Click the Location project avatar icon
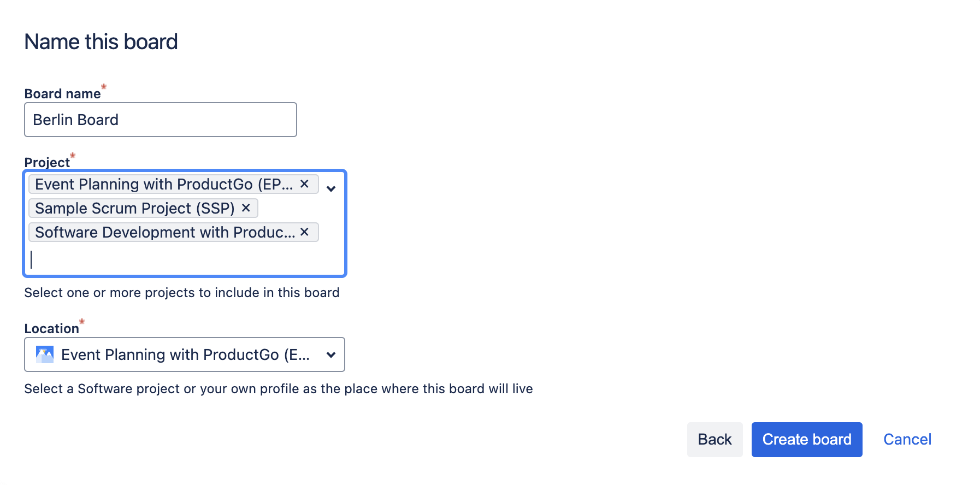The image size is (980, 485). tap(45, 355)
